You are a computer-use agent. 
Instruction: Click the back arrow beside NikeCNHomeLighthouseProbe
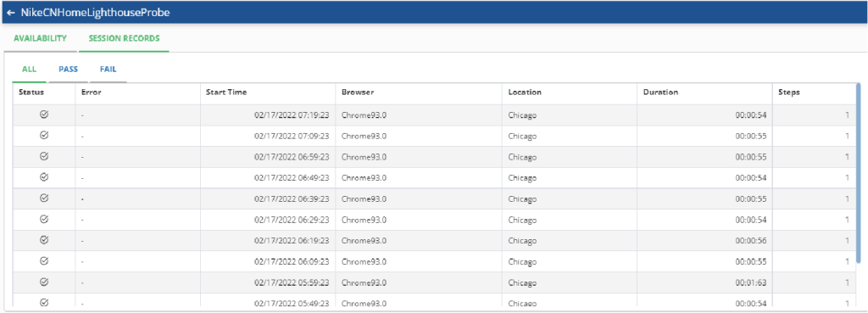tap(11, 12)
